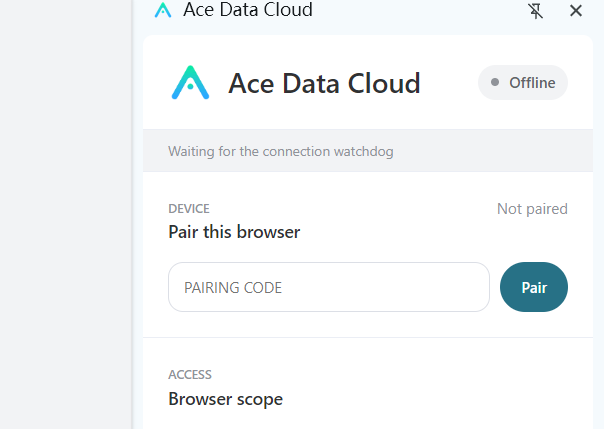This screenshot has width=604, height=429.
Task: Click the divider line above the ACCESS section
Action: pyautogui.click(x=368, y=337)
